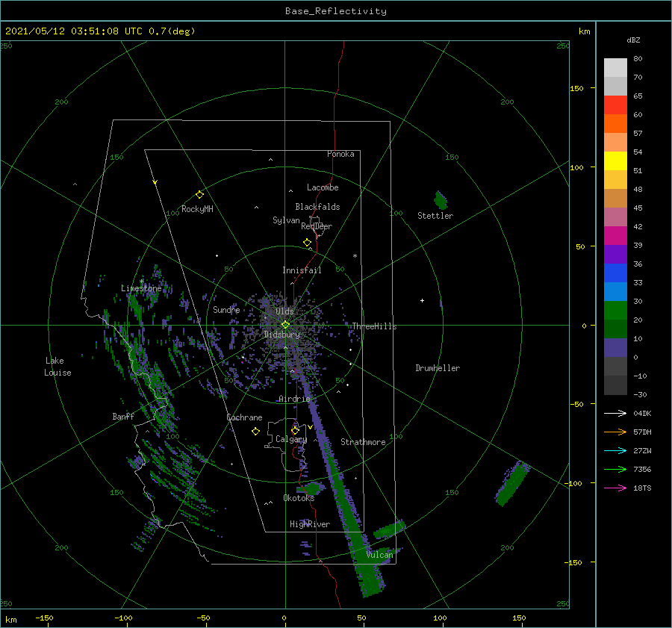The image size is (672, 628).
Task: Click the green echo patch beside Okotoks
Action: coord(311,488)
